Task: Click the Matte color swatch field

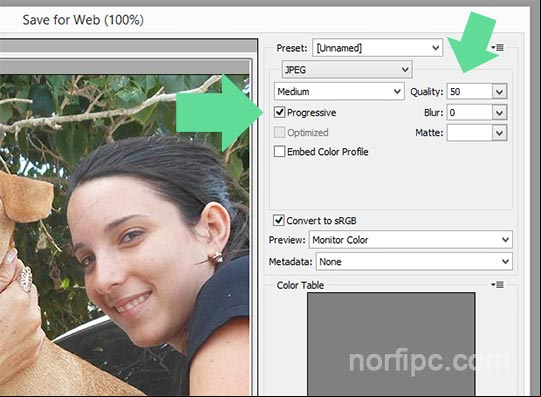Action: [470, 133]
